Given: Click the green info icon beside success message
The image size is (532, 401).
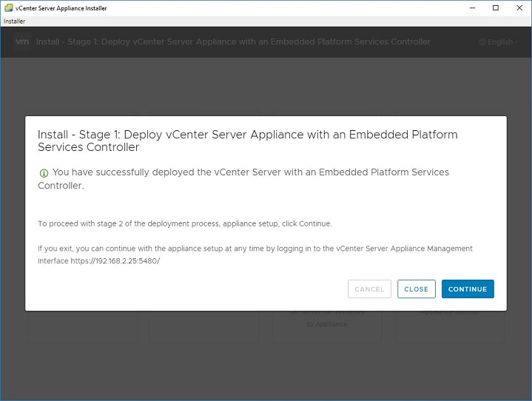Looking at the screenshot, I should [x=44, y=173].
